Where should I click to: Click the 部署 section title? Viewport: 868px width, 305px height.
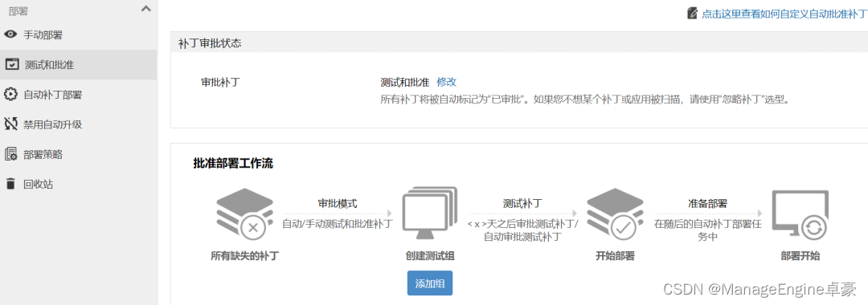click(x=18, y=11)
